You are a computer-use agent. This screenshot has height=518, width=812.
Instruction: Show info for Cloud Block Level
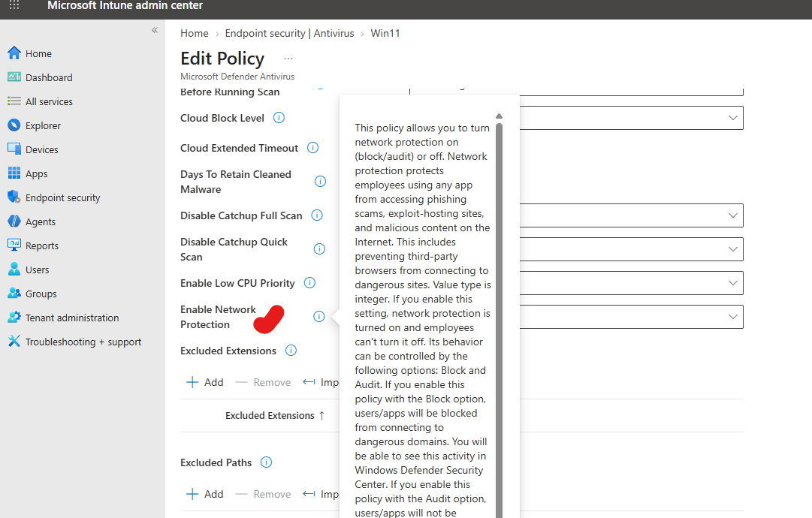[x=279, y=117]
